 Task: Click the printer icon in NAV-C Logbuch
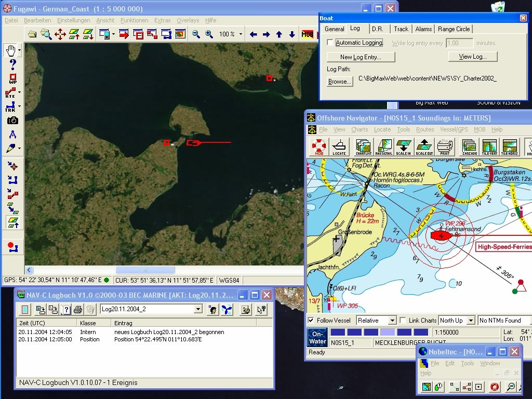[x=78, y=310]
